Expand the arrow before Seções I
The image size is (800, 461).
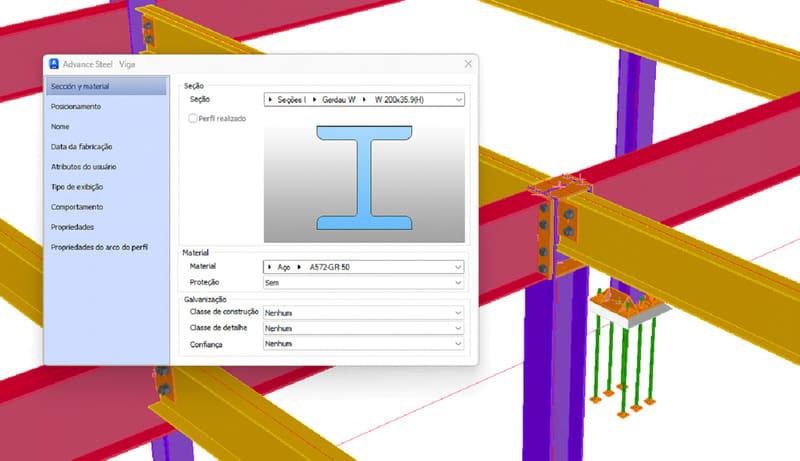pyautogui.click(x=270, y=99)
